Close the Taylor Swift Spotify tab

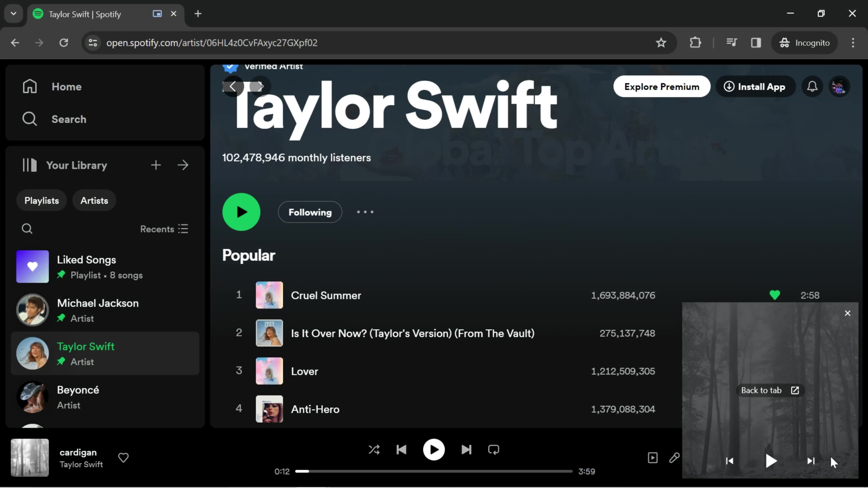coord(174,14)
